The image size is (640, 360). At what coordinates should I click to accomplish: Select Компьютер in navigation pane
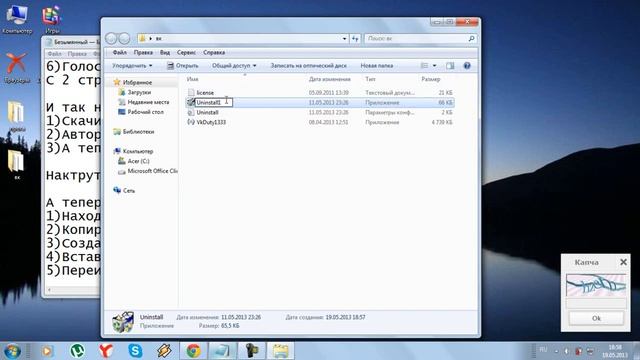click(x=138, y=151)
